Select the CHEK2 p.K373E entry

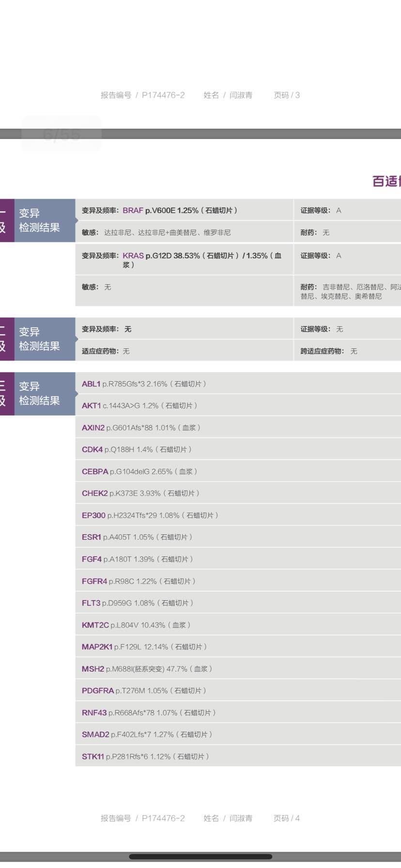[x=140, y=493]
